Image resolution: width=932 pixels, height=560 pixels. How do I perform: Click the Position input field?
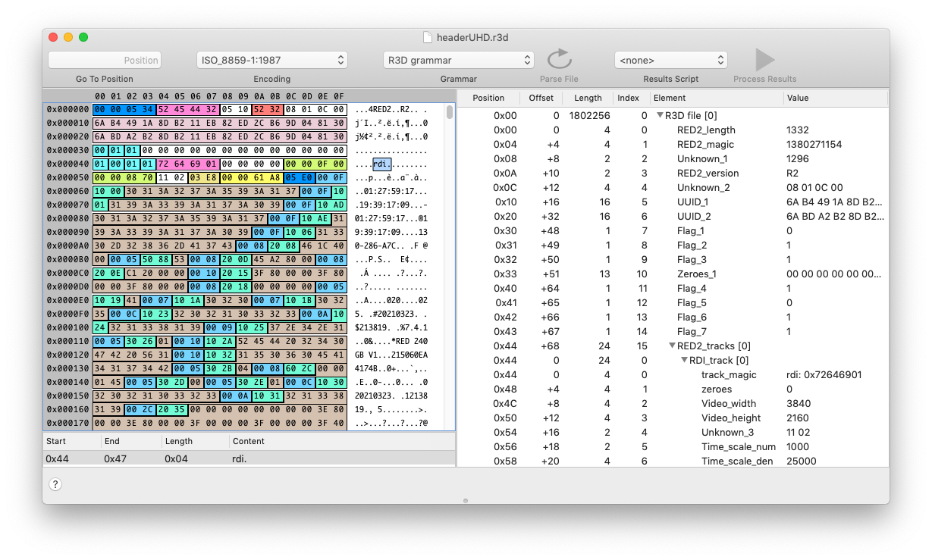pos(105,60)
